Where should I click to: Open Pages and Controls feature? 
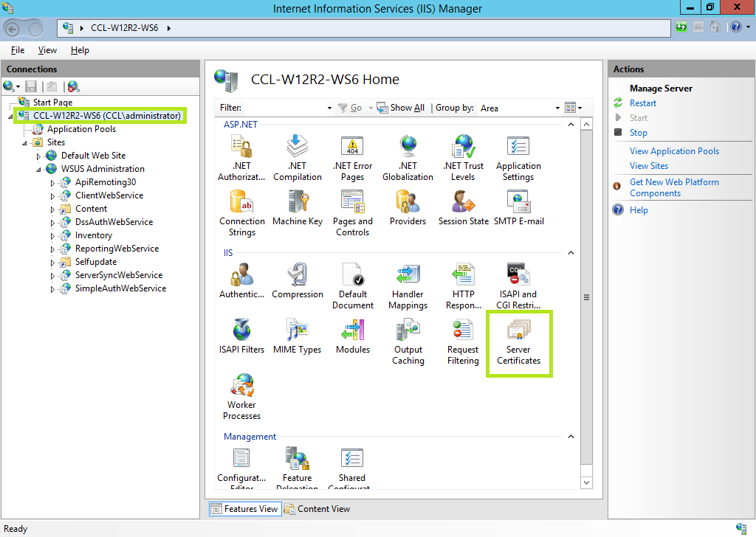coord(352,213)
